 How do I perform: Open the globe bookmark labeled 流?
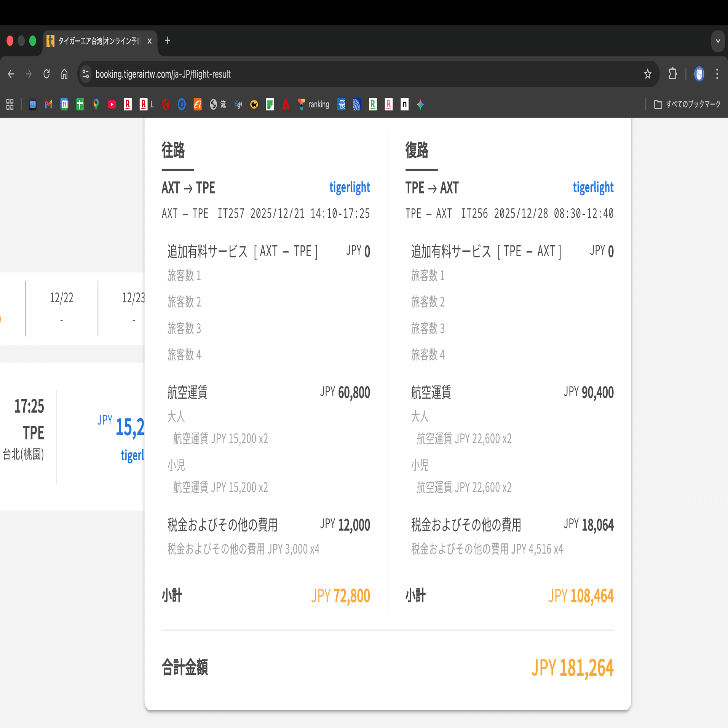point(218,104)
